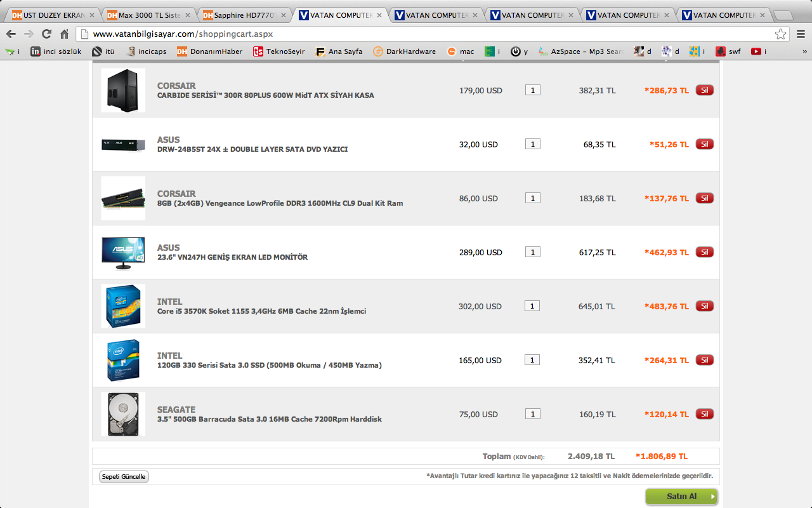Select the total 2.409,18 TL value
812x508 pixels.
pyautogui.click(x=591, y=456)
